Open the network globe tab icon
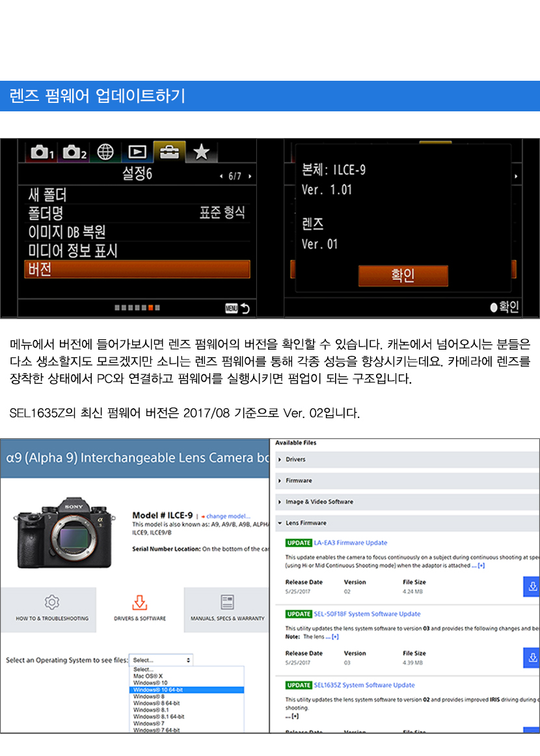This screenshot has width=540, height=756. (105, 152)
